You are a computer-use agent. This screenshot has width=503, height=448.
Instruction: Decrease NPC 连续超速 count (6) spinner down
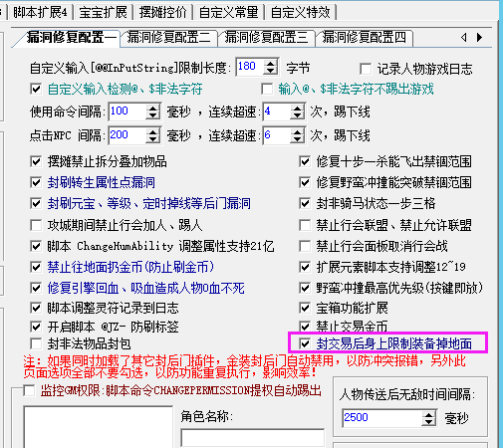point(297,139)
